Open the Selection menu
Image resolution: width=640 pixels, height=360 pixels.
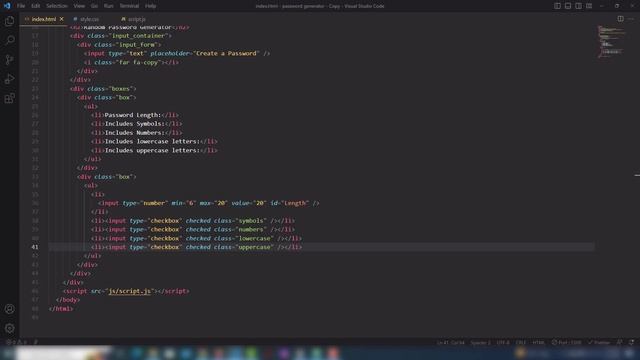click(57, 6)
